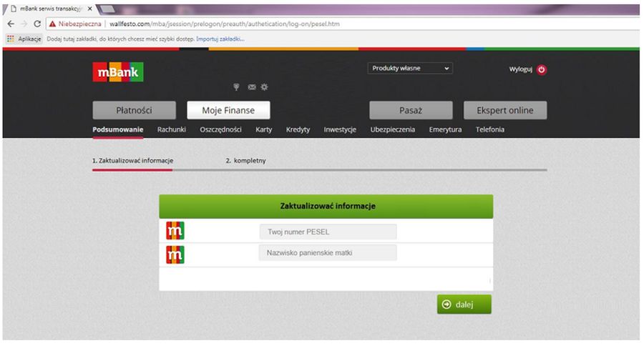Click the browser forward arrow
644x346 pixels.
coord(24,24)
